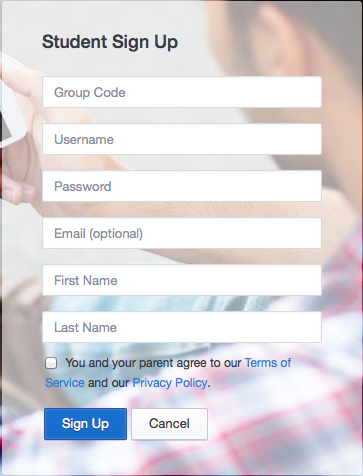Select the Password field
Viewport: 363px width, 476px height.
pyautogui.click(x=182, y=186)
